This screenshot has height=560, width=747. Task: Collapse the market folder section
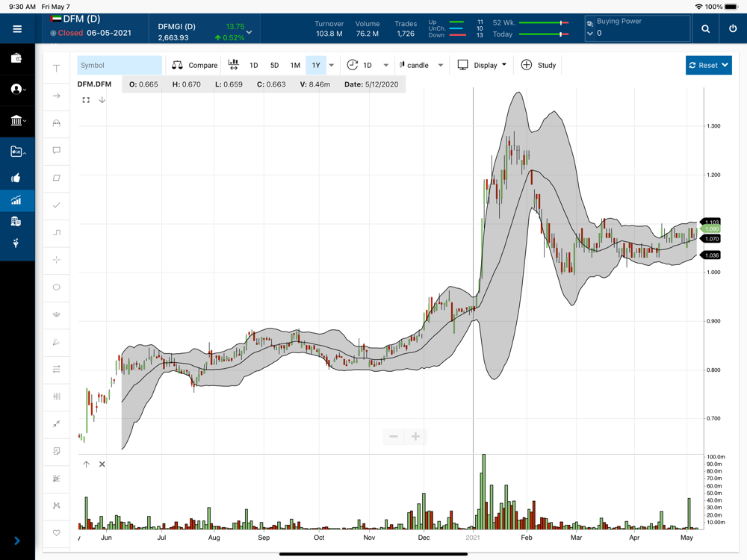[x=17, y=152]
